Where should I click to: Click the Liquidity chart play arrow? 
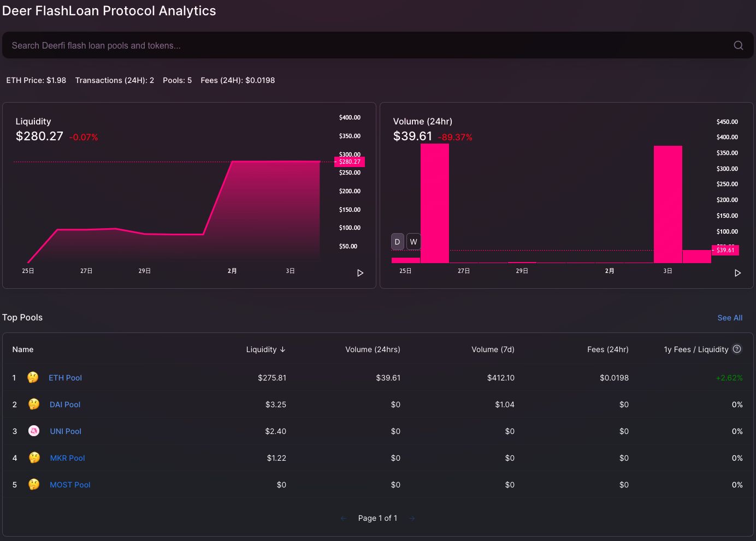click(x=360, y=273)
